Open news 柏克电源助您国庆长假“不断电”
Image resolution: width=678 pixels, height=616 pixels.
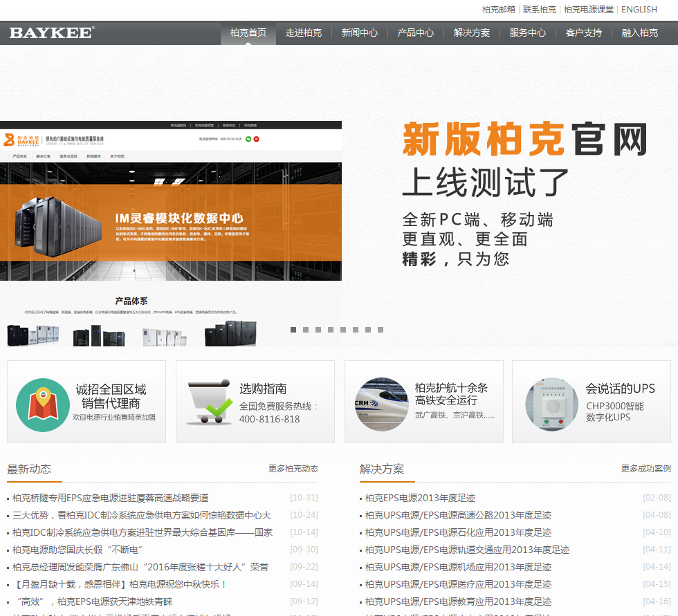[x=77, y=550]
